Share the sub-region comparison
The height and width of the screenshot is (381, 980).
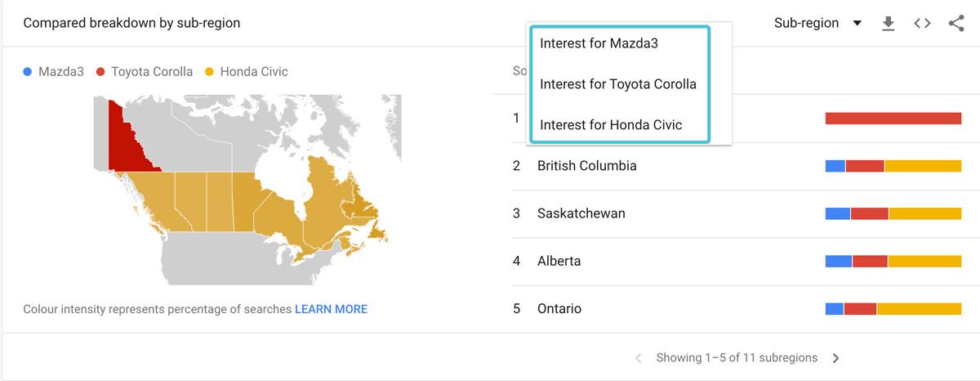pyautogui.click(x=956, y=24)
